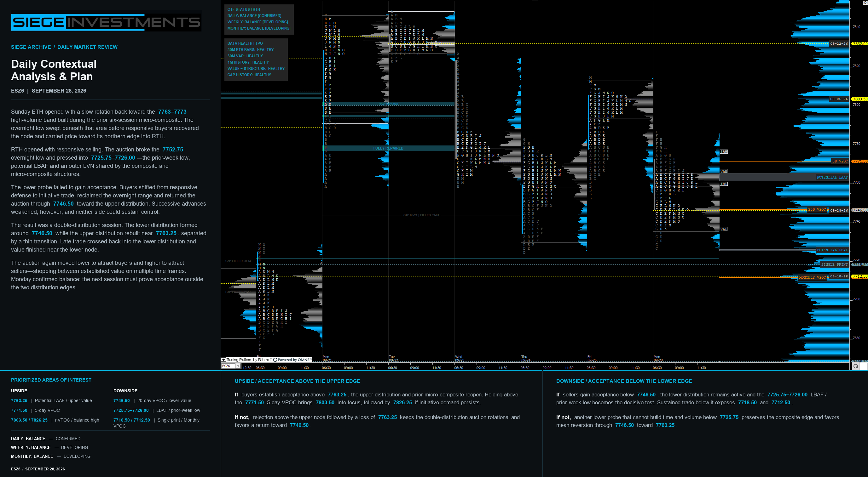Click the DAILY MARKET REVIEW breadcrumb link
This screenshot has width=868, height=477.
[x=87, y=47]
